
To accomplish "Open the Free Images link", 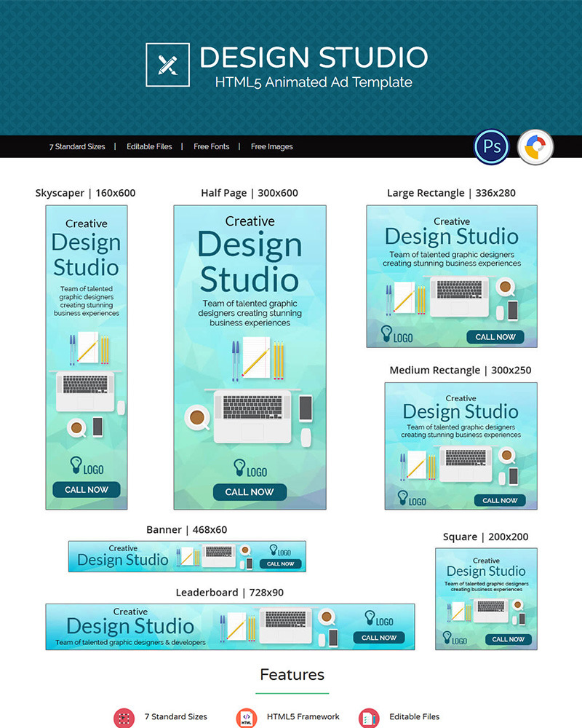I will pyautogui.click(x=271, y=146).
